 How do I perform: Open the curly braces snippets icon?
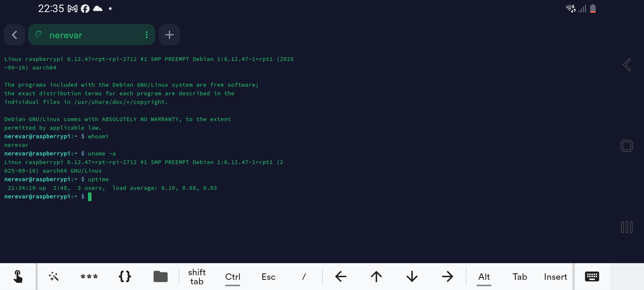point(125,277)
